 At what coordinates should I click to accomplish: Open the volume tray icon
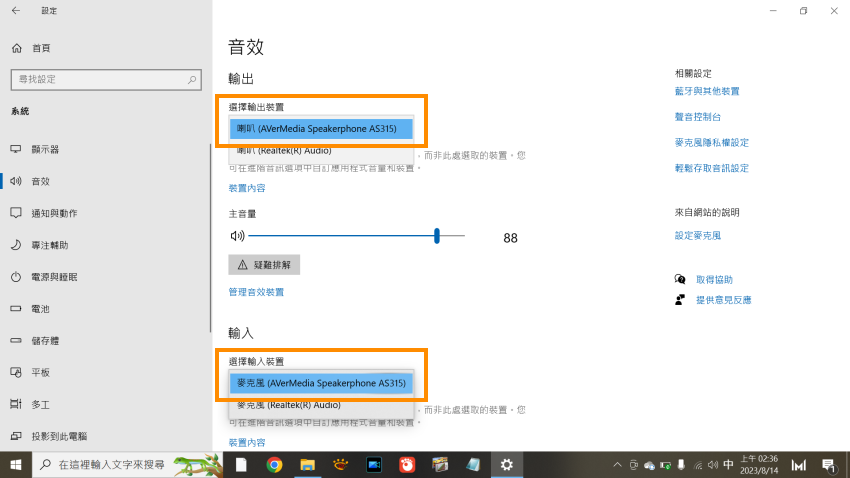713,465
